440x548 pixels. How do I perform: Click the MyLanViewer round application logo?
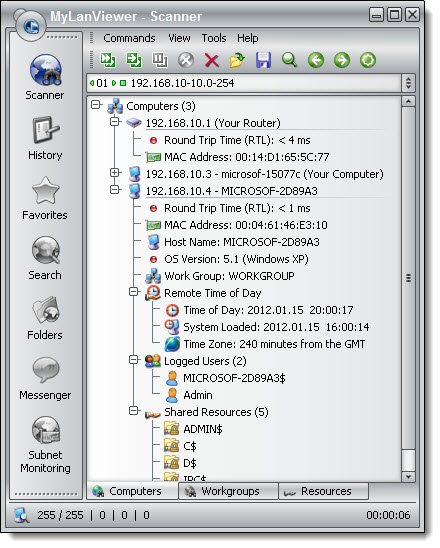point(31,26)
